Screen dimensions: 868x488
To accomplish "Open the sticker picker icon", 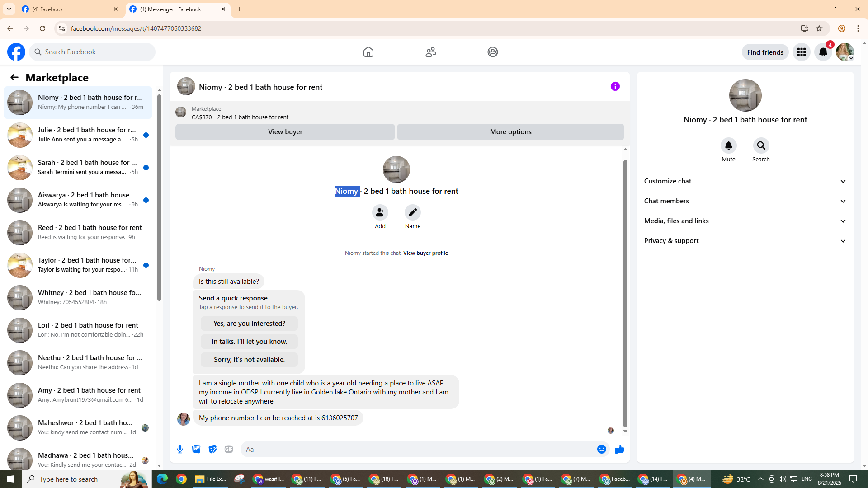I will 212,449.
